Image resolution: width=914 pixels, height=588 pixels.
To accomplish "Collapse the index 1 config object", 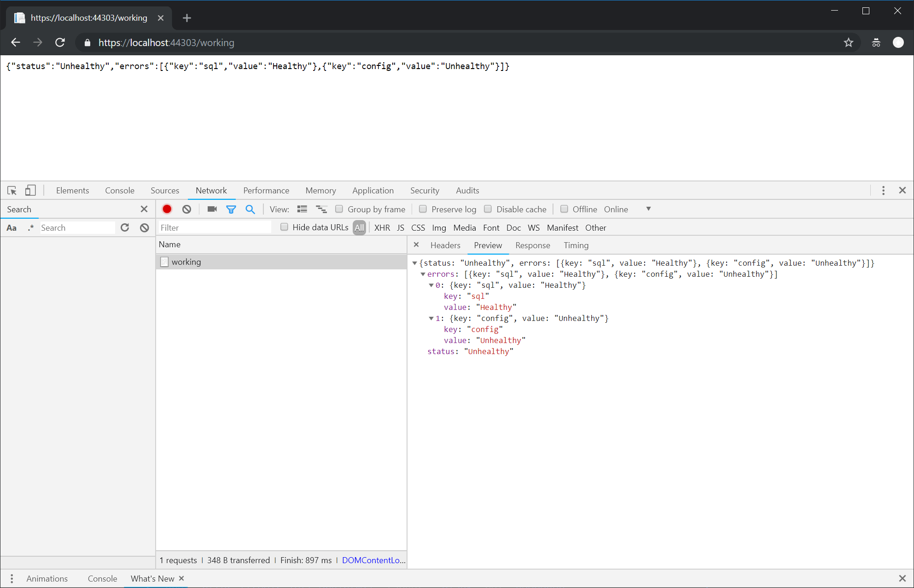I will 431,318.
